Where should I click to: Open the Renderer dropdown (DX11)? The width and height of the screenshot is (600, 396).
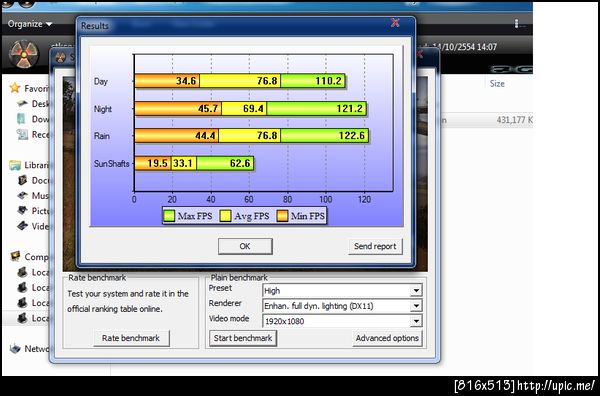tap(342, 306)
